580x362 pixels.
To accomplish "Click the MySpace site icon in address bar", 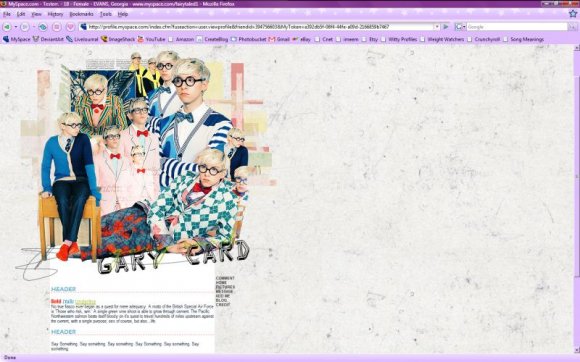I will tap(84, 27).
